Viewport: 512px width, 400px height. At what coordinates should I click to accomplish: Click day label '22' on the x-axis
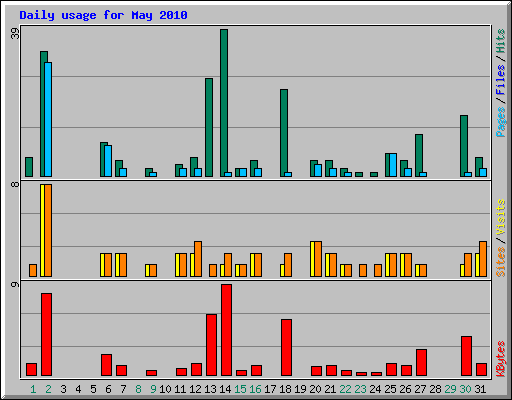pos(345,389)
